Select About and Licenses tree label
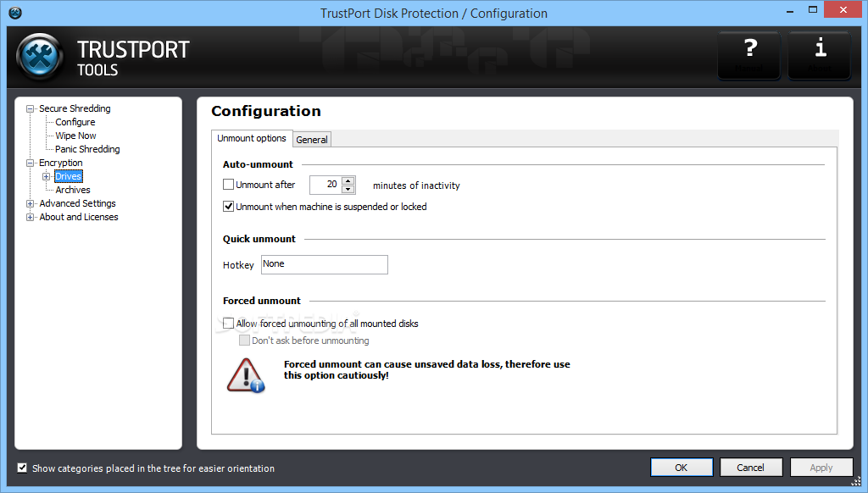This screenshot has width=868, height=493. pos(79,217)
